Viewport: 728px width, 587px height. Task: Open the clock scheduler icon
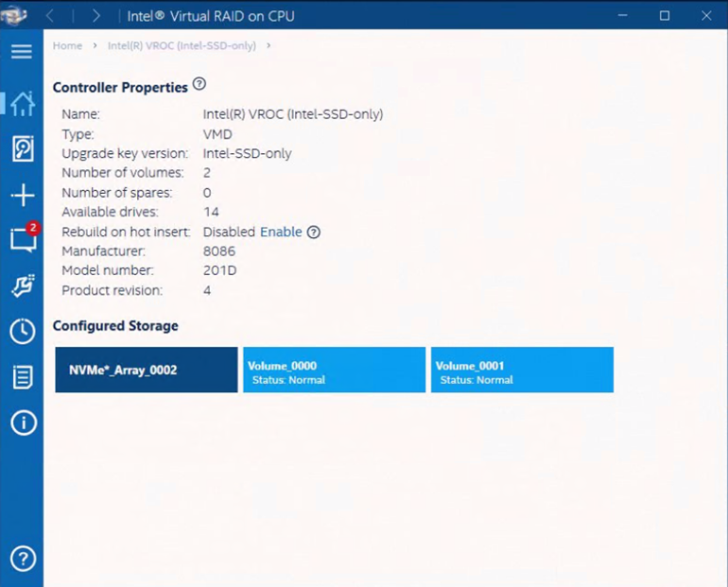(x=22, y=331)
